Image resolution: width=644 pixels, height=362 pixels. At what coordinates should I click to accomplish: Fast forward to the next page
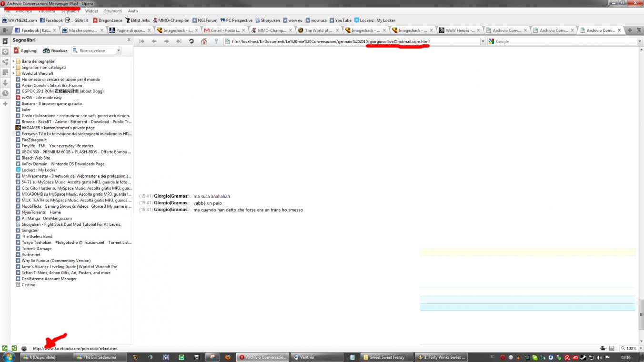click(x=179, y=41)
